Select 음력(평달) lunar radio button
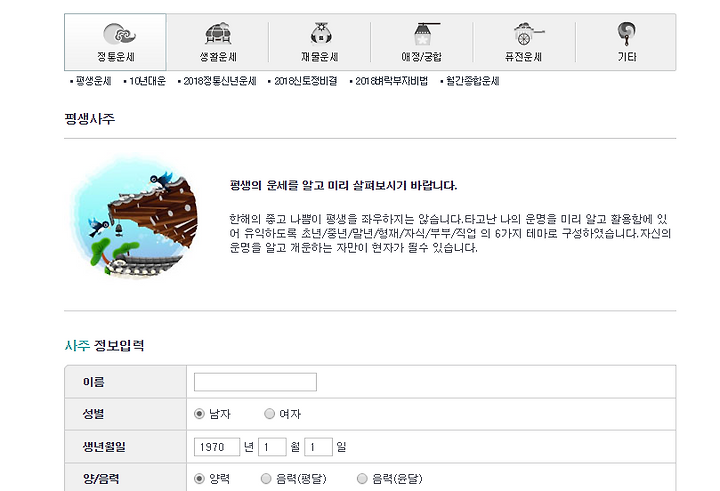 click(266, 479)
